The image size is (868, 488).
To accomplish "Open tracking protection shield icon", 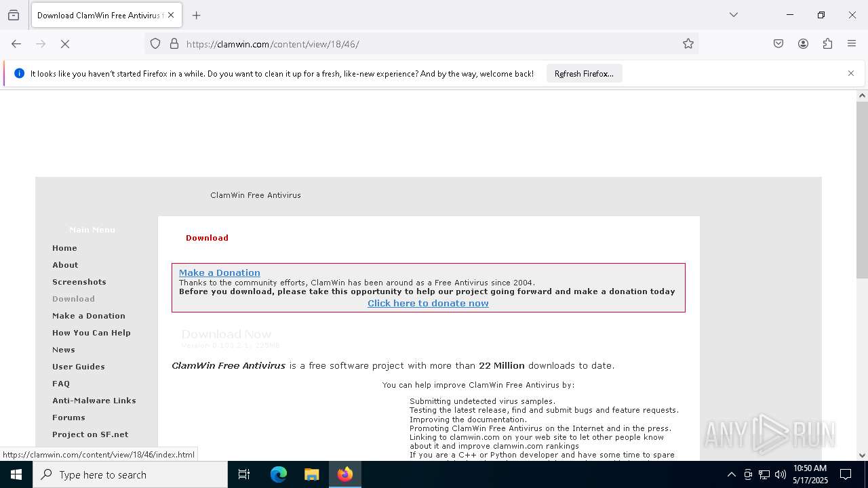I will (x=155, y=44).
